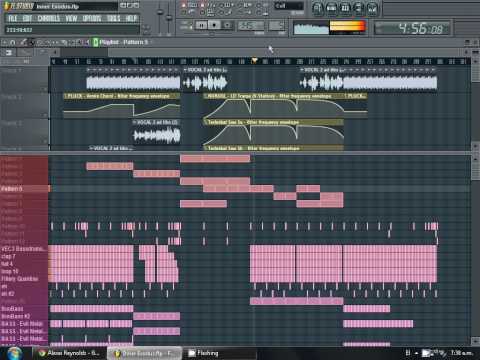Switch to the FL Studio taskbar button
The height and width of the screenshot is (360, 480).
click(x=144, y=353)
